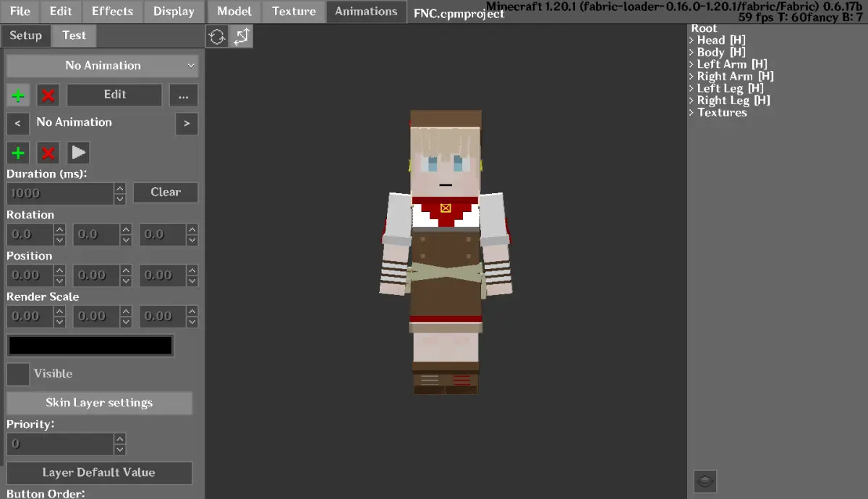Click the black color swatch bar
This screenshot has width=868, height=499.
point(90,346)
